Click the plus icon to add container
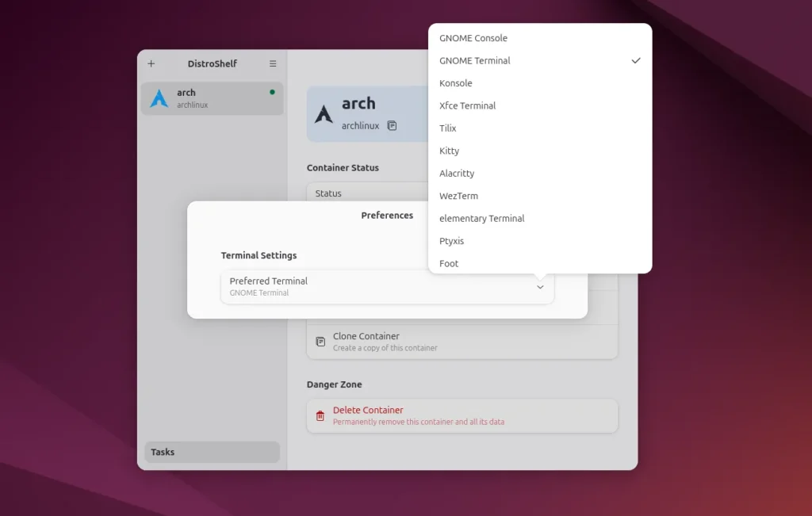This screenshot has height=516, width=812. (x=151, y=63)
